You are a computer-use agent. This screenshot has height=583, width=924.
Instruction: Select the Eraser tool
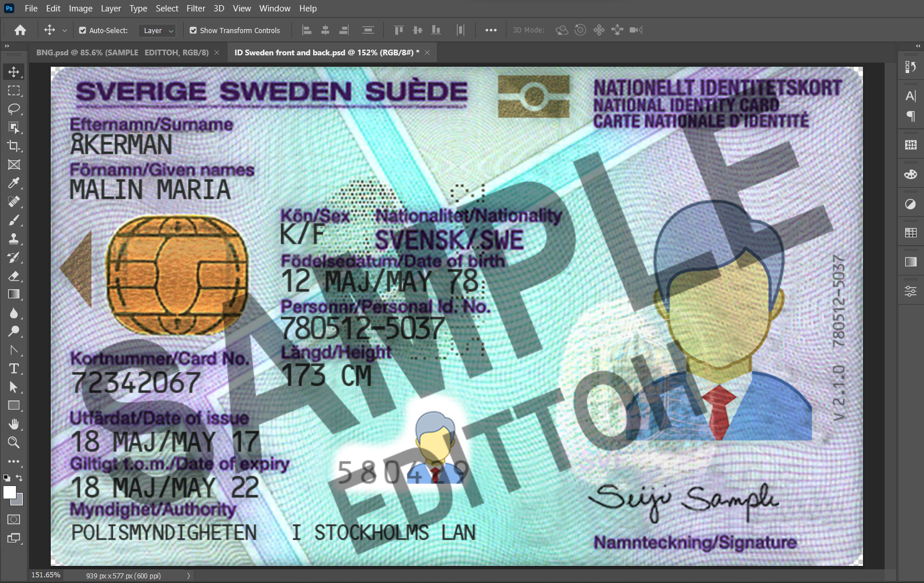pyautogui.click(x=14, y=276)
